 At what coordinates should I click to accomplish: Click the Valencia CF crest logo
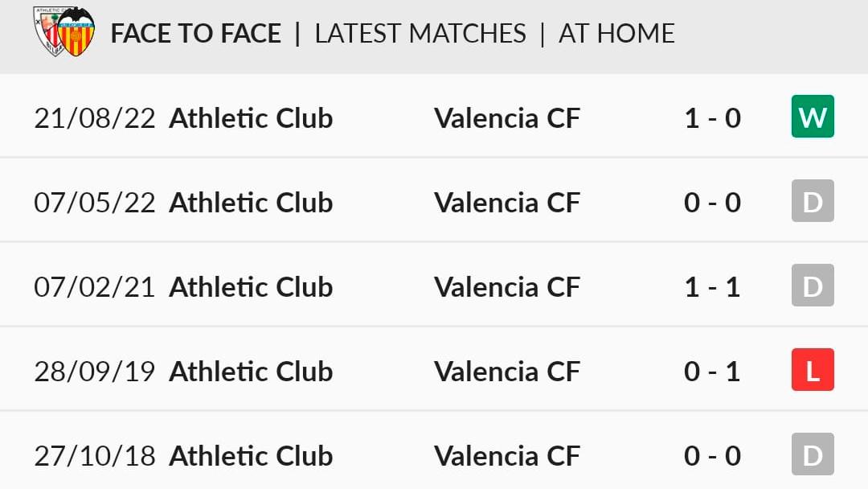coord(76,32)
